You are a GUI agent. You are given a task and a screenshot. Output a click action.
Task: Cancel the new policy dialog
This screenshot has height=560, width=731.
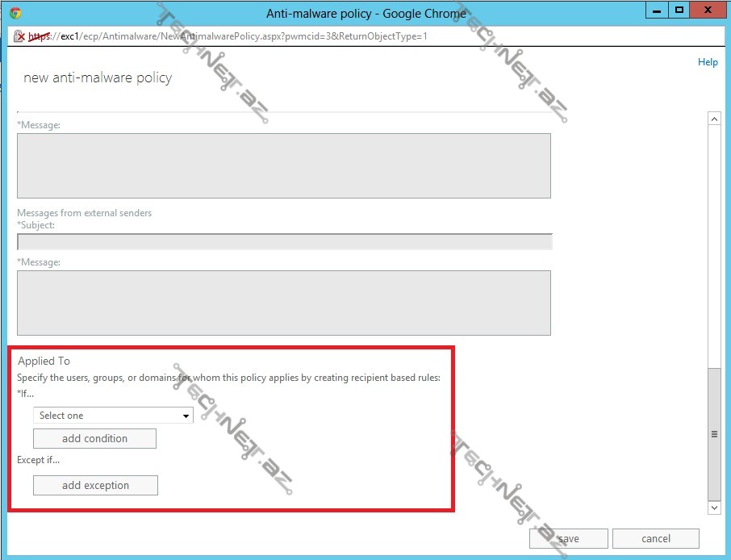655,539
